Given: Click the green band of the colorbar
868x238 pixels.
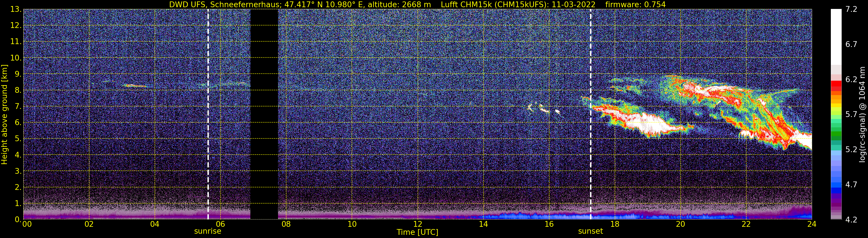Looking at the screenshot, I should pos(836,130).
